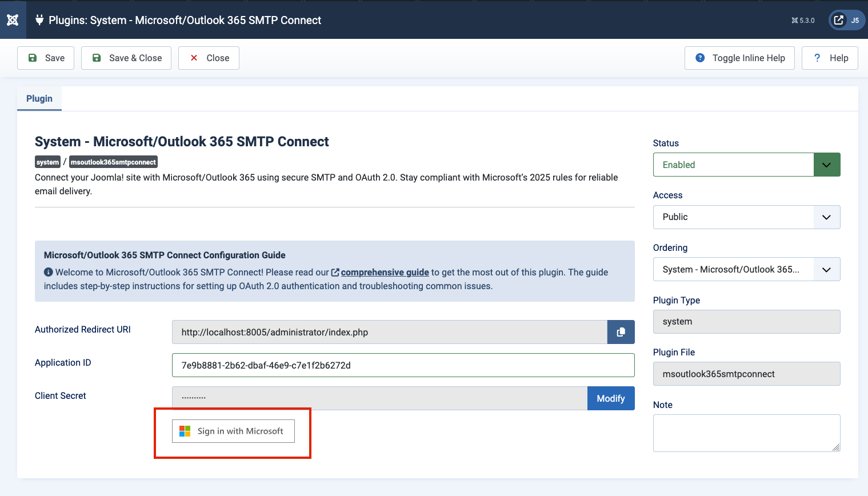Click the plugin heading text

click(x=182, y=141)
